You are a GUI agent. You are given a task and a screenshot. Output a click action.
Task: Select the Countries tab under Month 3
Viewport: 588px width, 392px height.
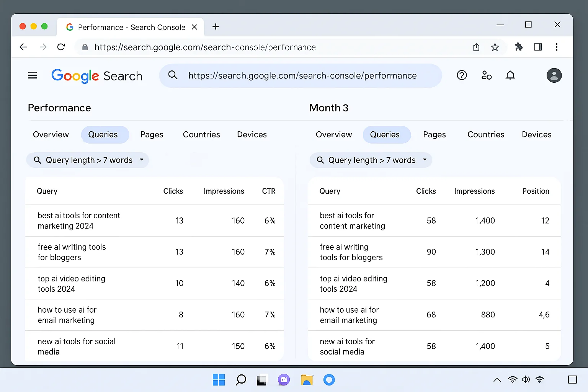485,134
